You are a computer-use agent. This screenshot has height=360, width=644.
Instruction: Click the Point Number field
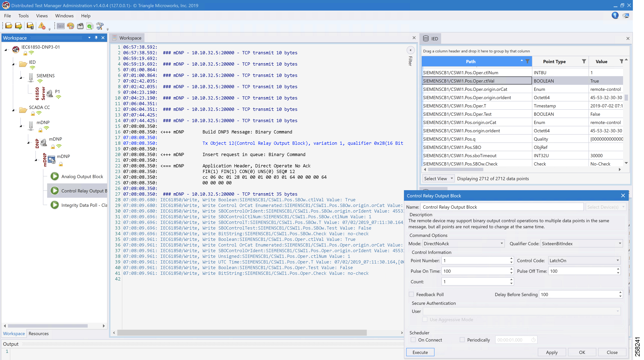pos(476,260)
